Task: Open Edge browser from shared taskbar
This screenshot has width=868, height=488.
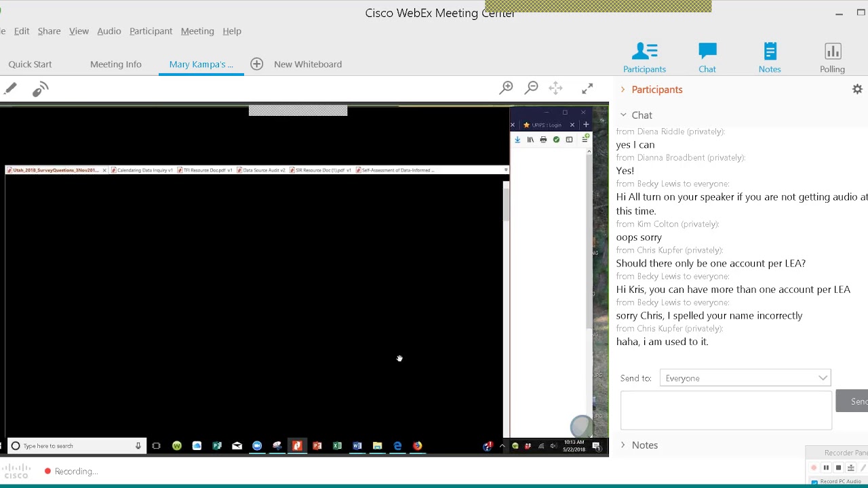Action: [397, 446]
